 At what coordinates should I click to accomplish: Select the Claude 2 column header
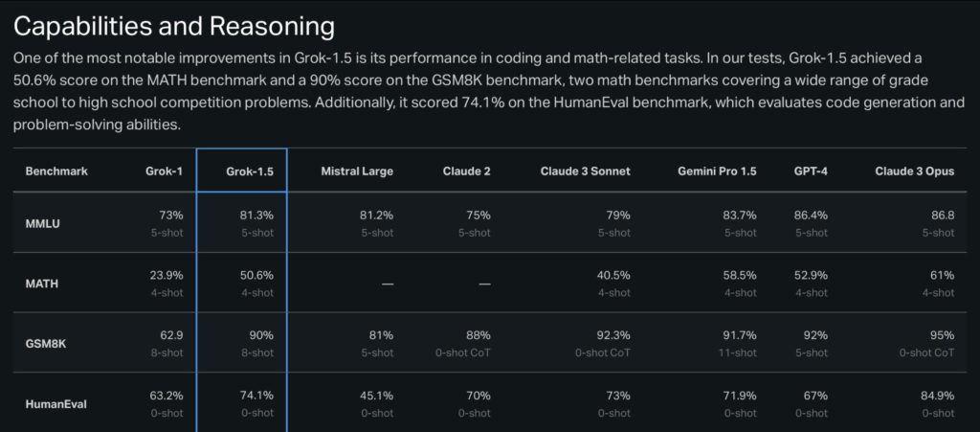tap(466, 171)
